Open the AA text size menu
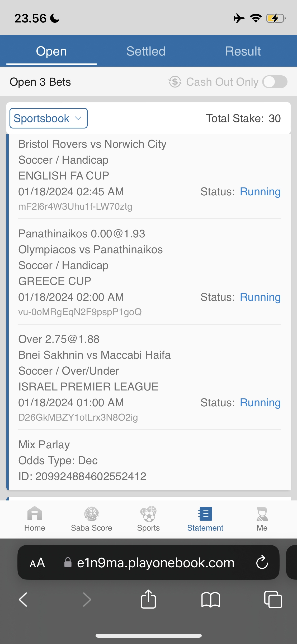 [x=37, y=563]
